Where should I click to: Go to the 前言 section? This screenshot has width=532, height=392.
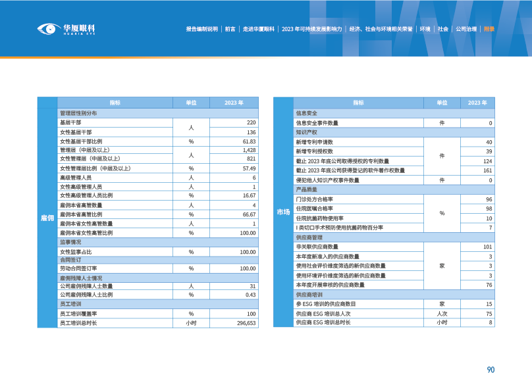pos(230,29)
